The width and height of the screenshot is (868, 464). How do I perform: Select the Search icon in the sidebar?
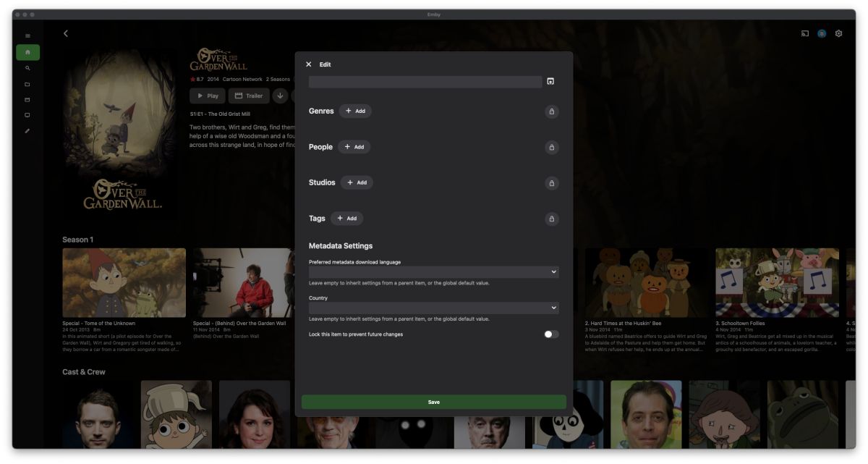pos(27,68)
